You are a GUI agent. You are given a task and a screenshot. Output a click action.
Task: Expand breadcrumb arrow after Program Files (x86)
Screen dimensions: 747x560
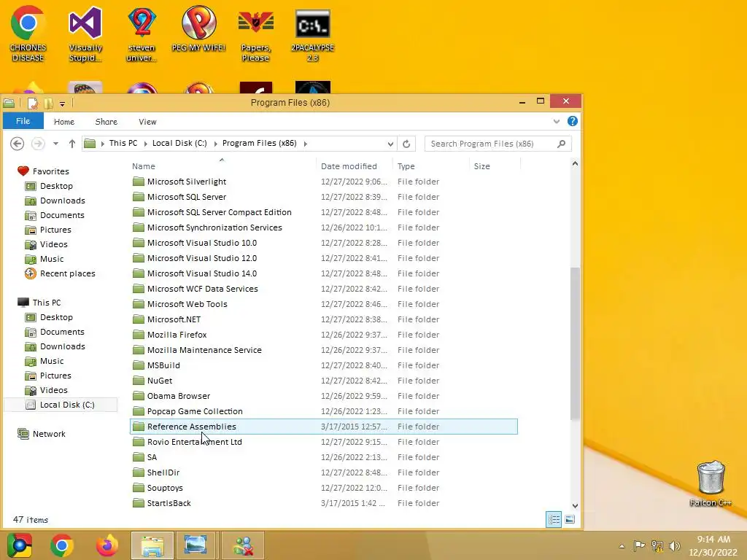click(305, 144)
